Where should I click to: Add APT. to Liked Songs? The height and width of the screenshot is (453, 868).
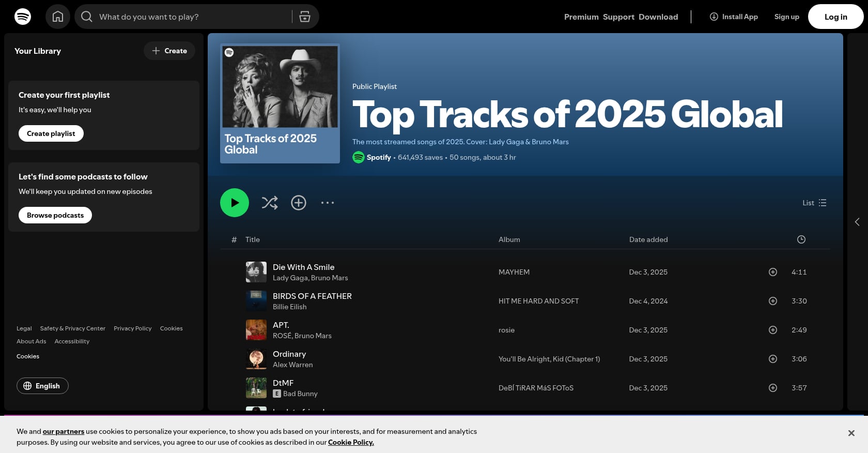point(773,330)
